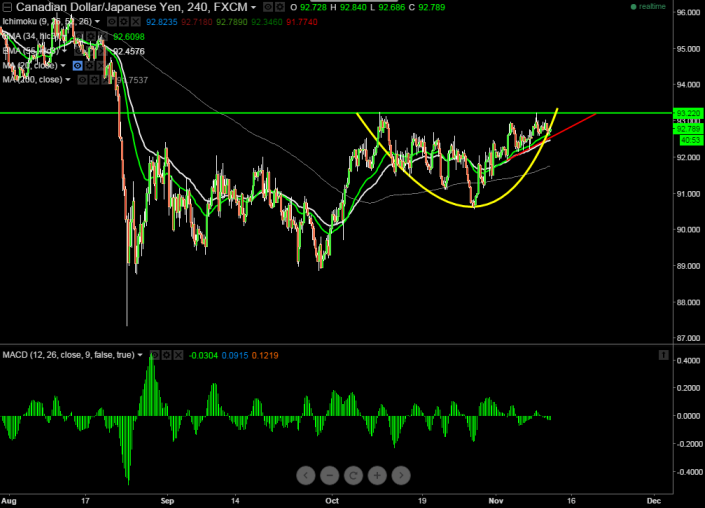Click the MACD value 0.0915
705x508 pixels.
(x=235, y=356)
